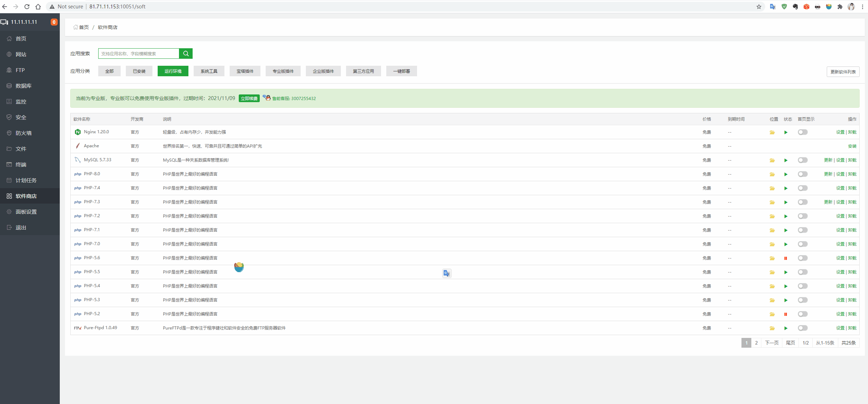Image resolution: width=868 pixels, height=404 pixels.
Task: Click the floating translate icon in table
Action: coord(447,273)
